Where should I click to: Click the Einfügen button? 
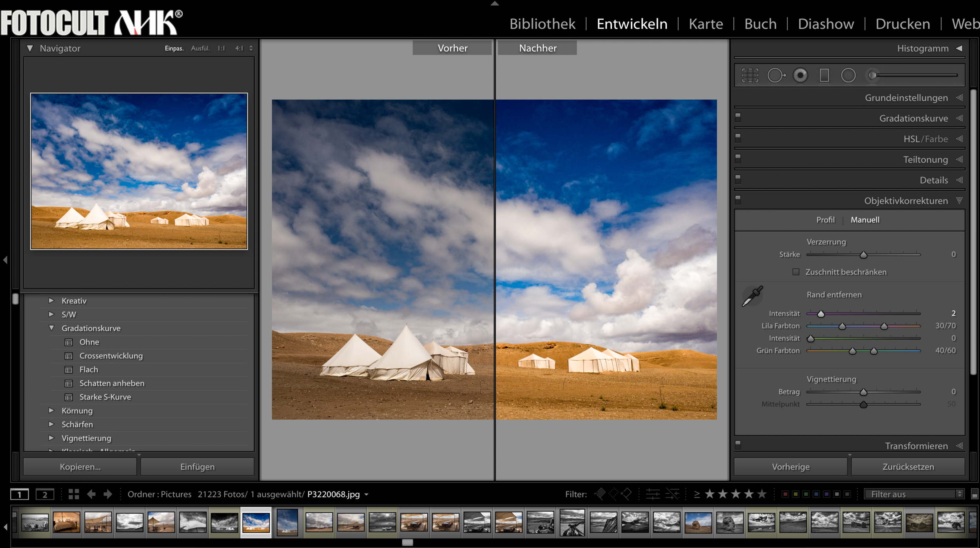pyautogui.click(x=198, y=466)
